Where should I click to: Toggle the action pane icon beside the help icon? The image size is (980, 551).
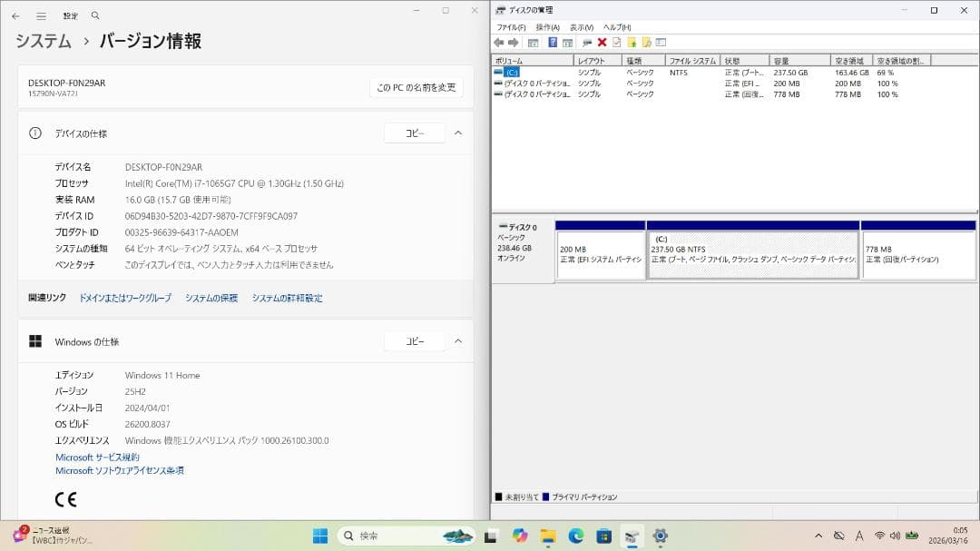point(567,43)
